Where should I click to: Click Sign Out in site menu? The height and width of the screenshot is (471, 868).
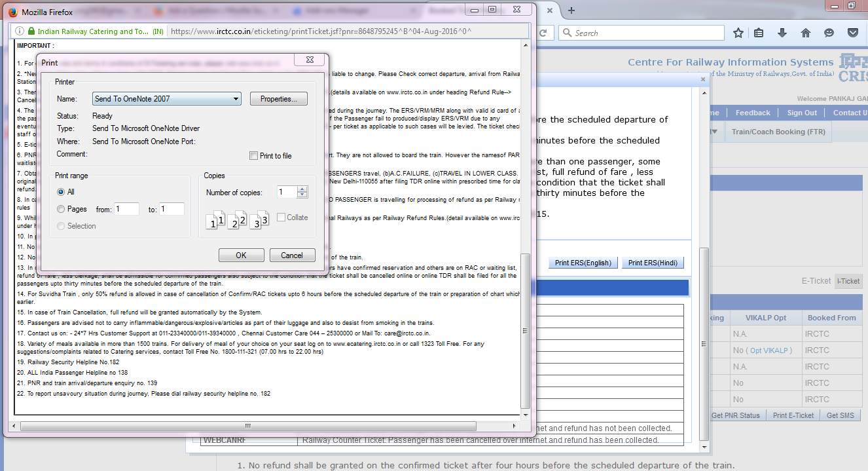click(802, 113)
